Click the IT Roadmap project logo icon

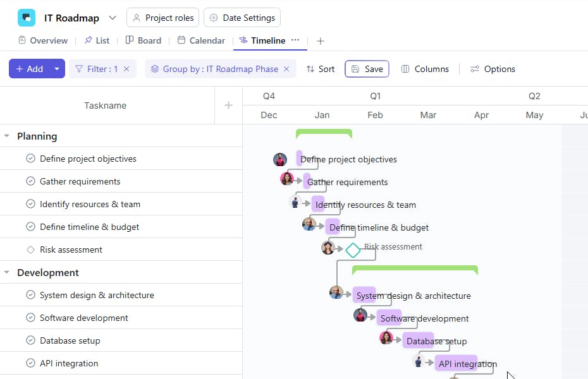(x=27, y=18)
